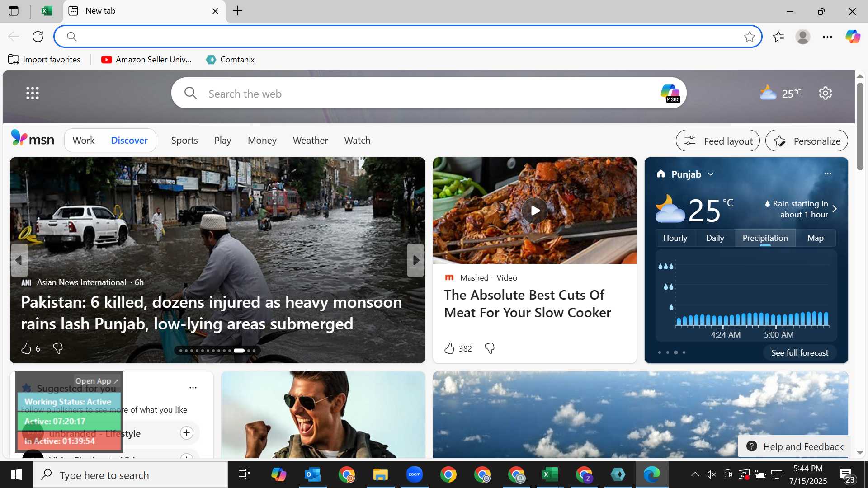Open the tab actions menu icon
This screenshot has width=868, height=488.
point(14,11)
